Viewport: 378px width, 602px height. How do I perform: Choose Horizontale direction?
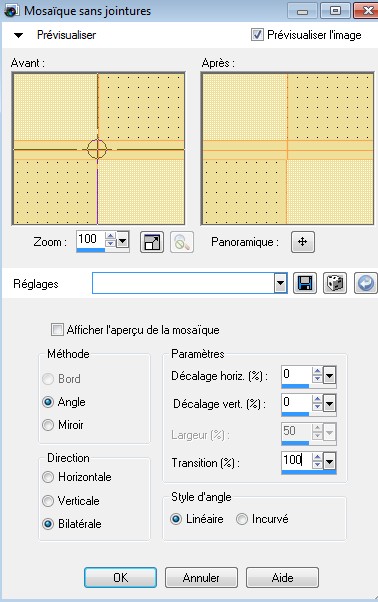click(x=48, y=477)
